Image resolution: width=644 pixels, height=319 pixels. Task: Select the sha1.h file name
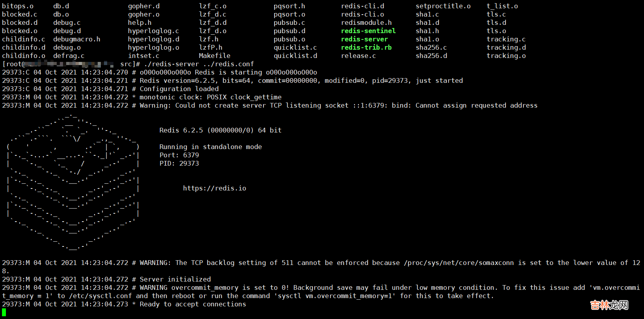click(427, 31)
